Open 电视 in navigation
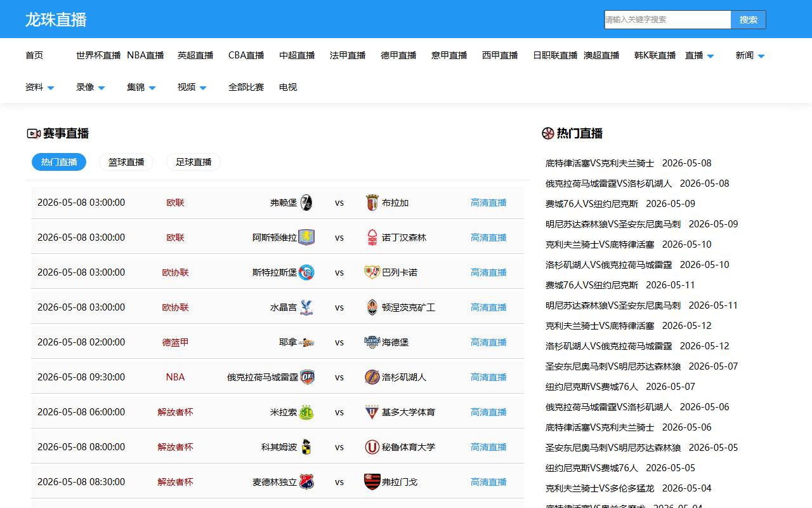Image resolution: width=812 pixels, height=508 pixels. pyautogui.click(x=288, y=88)
